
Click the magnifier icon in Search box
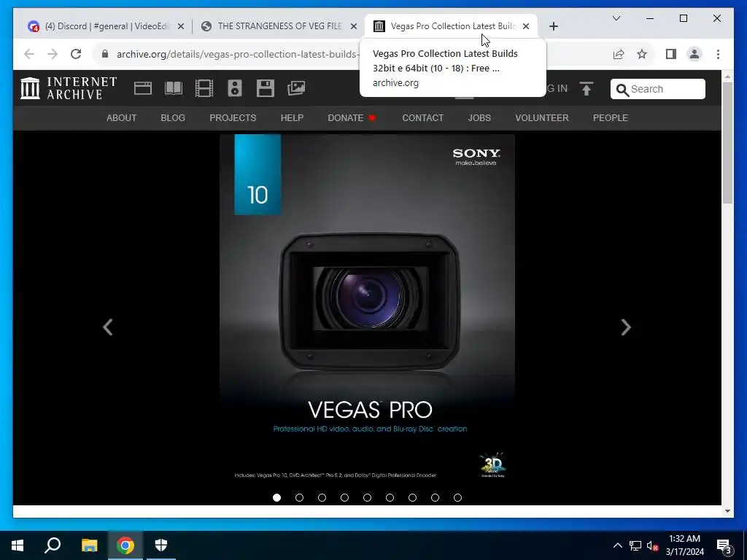coord(622,90)
